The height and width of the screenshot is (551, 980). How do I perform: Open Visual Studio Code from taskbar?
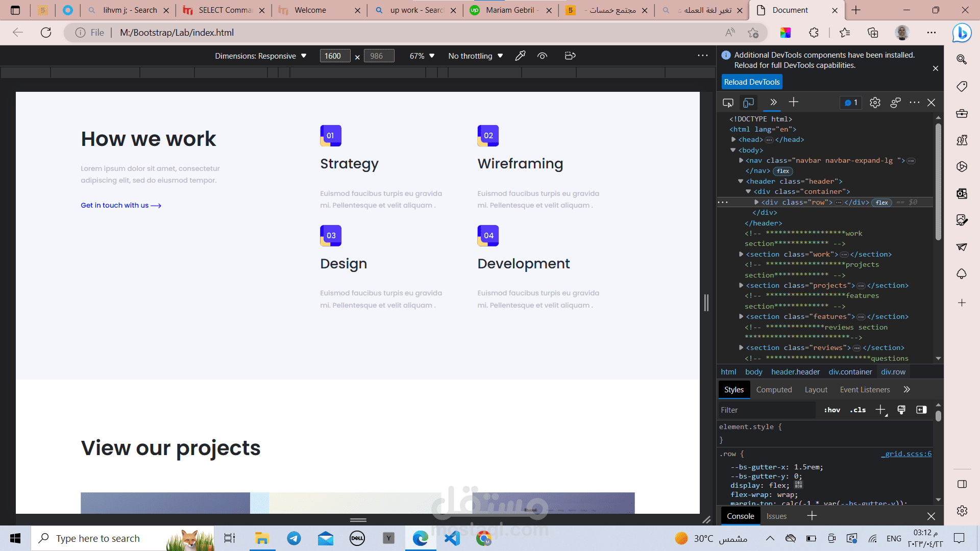point(452,538)
